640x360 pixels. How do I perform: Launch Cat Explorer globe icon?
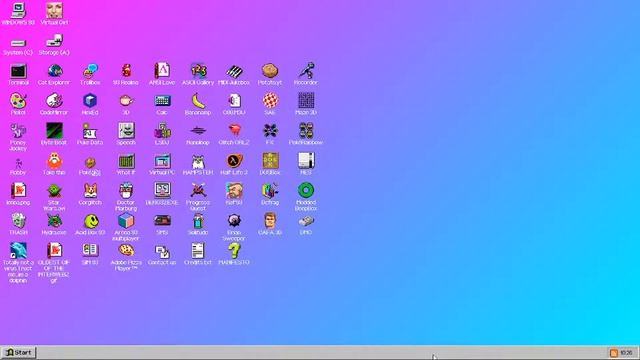pos(54,71)
